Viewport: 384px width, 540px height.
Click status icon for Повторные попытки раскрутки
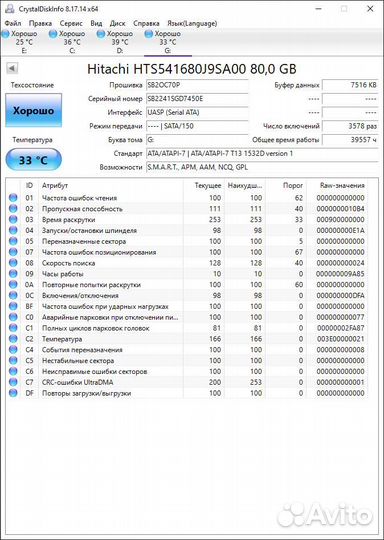tap(13, 284)
